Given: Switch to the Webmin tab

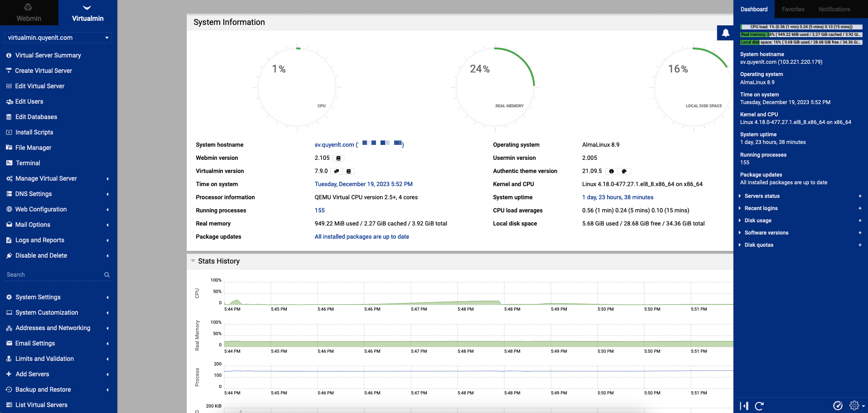Looking at the screenshot, I should click(29, 13).
